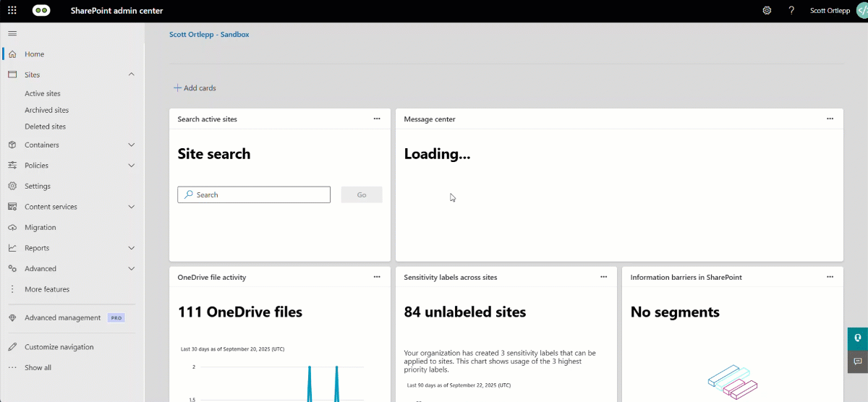This screenshot has height=402, width=868.
Task: Expand the Content services chevron
Action: (132, 207)
